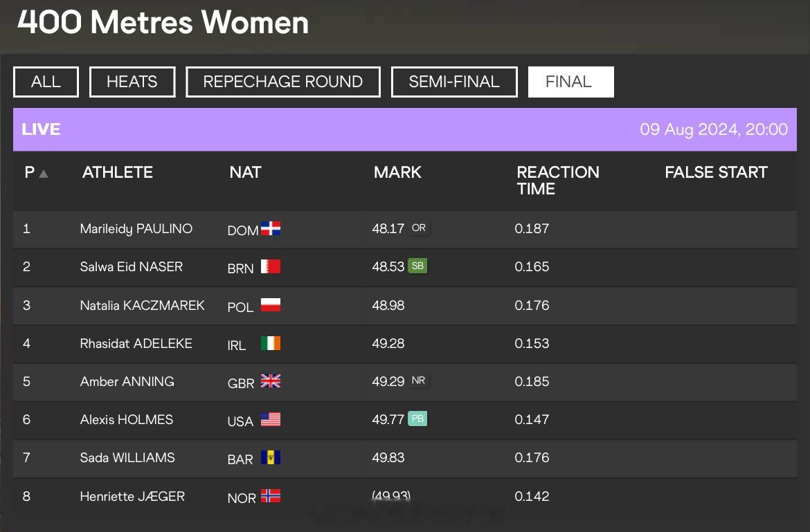Viewport: 810px width, 532px height.
Task: Click the OR badge beside 48.17
Action: pyautogui.click(x=418, y=228)
